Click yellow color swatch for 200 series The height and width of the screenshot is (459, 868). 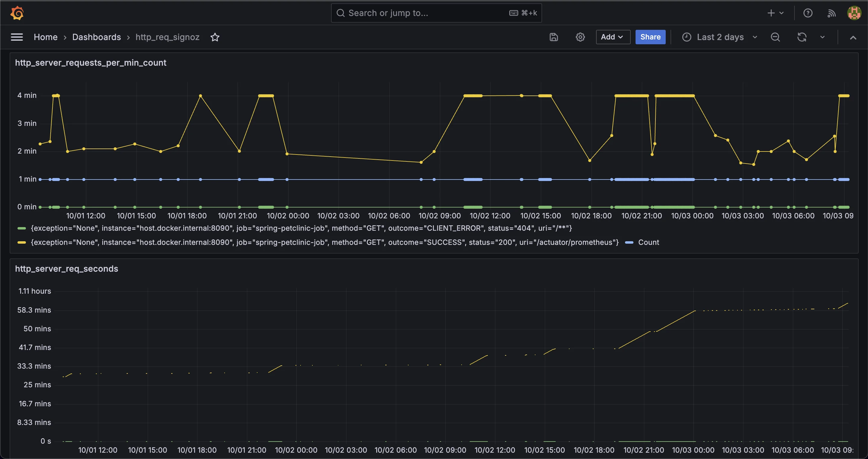point(22,242)
